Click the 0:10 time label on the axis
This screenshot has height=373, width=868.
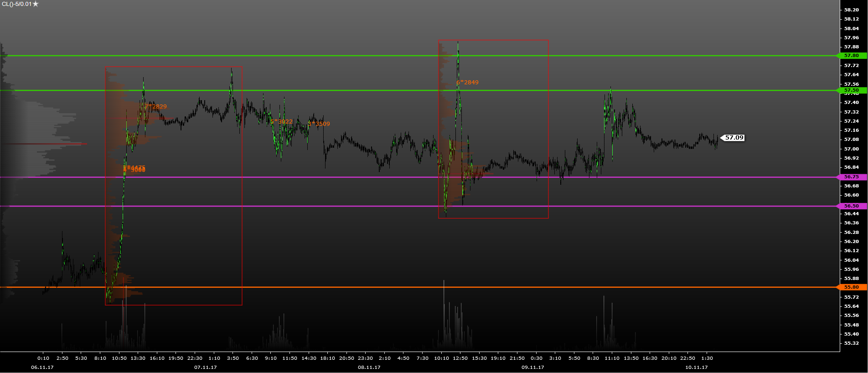(43, 358)
